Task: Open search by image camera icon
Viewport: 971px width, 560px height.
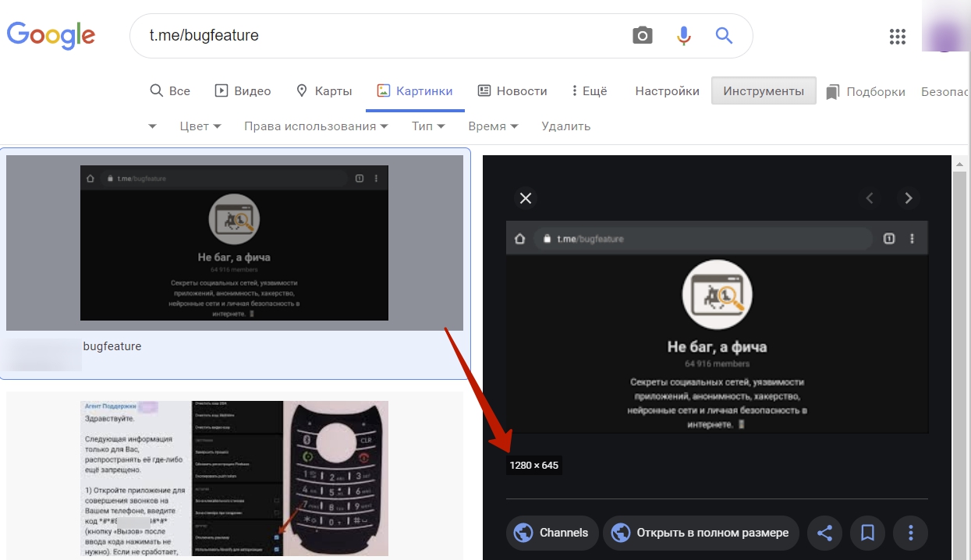Action: pos(642,36)
